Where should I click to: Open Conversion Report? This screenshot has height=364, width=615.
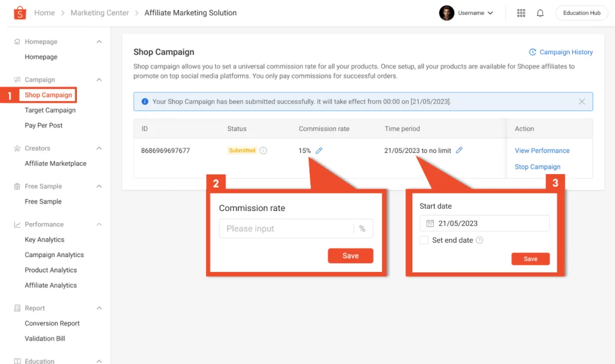tap(52, 323)
